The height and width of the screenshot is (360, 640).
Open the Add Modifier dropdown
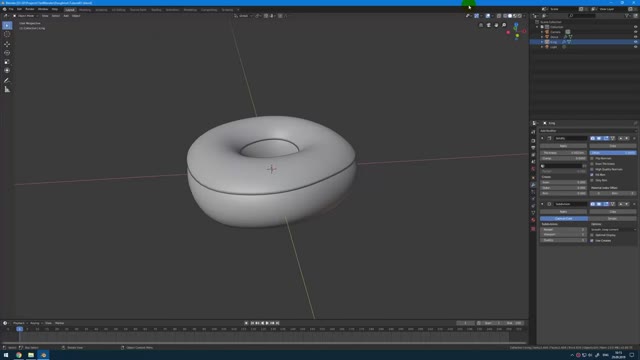click(587, 131)
